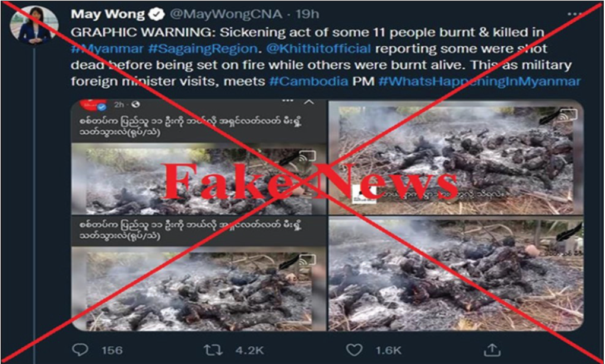Open the @MayWongCNA handle
This screenshot has width=605, height=364.
(226, 14)
